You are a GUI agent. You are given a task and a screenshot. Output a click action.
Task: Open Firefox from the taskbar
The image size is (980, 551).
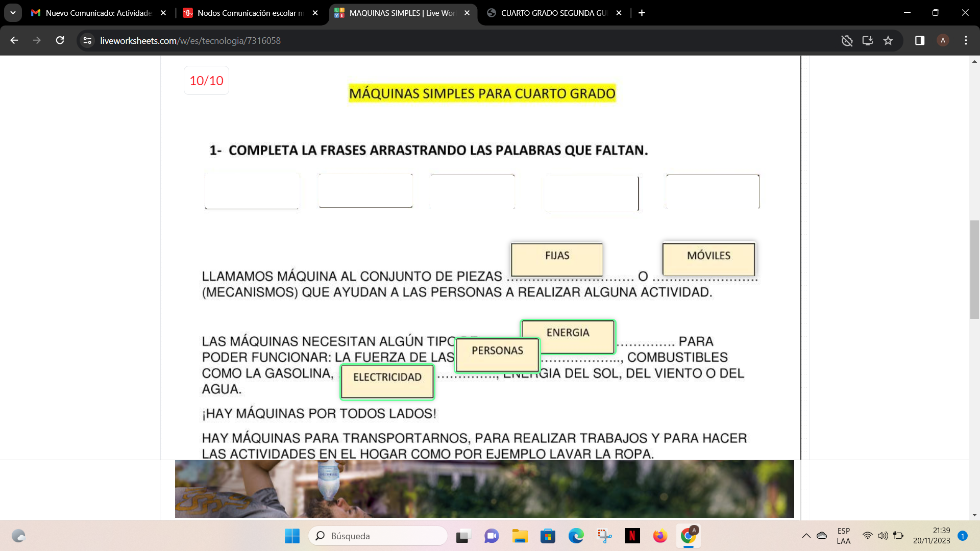pyautogui.click(x=660, y=536)
